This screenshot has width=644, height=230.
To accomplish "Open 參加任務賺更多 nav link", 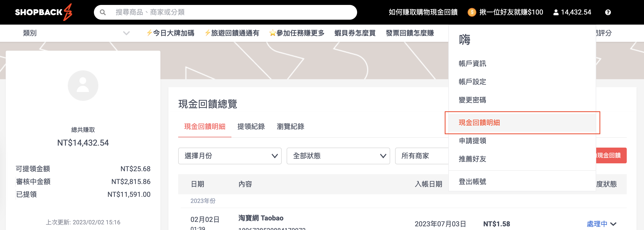I will (x=297, y=33).
